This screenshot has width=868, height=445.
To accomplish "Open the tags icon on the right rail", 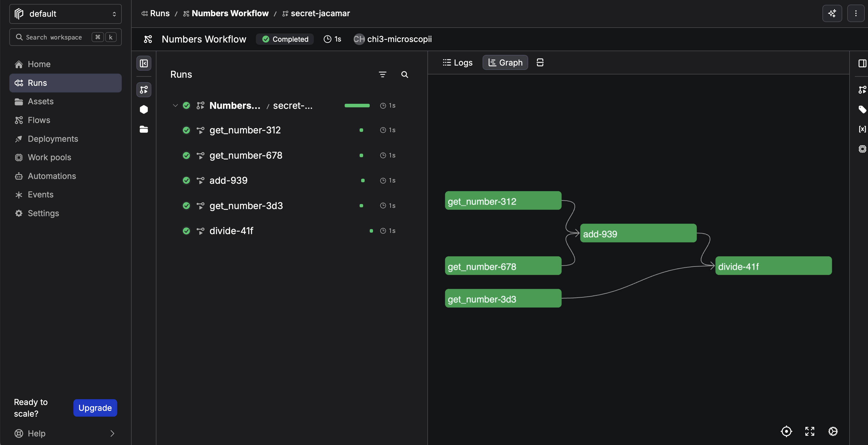I will 862,109.
